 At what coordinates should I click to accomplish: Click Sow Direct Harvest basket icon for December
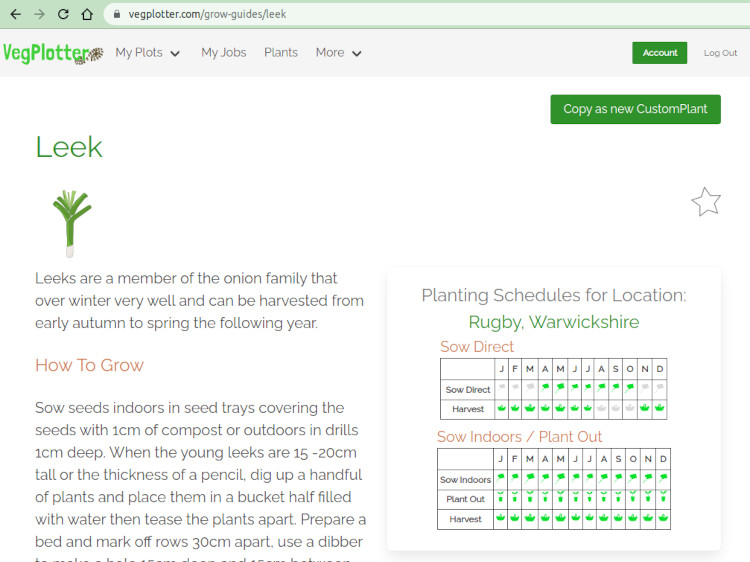(660, 408)
